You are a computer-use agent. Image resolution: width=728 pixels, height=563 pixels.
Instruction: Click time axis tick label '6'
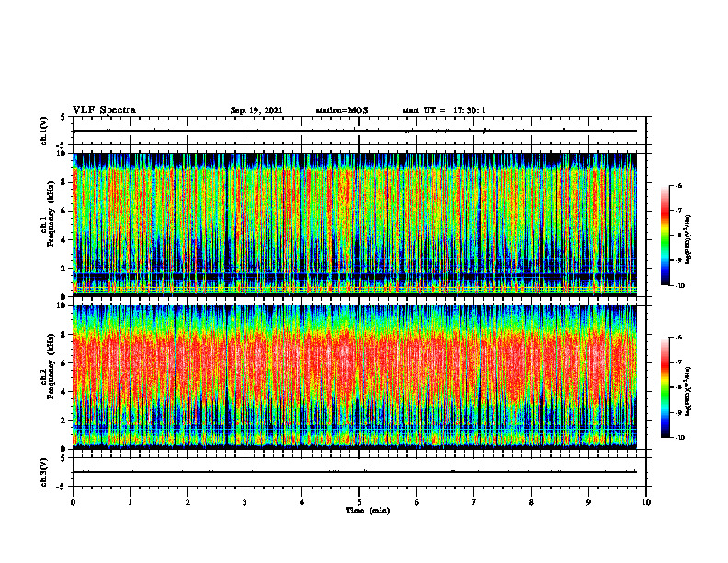(417, 502)
